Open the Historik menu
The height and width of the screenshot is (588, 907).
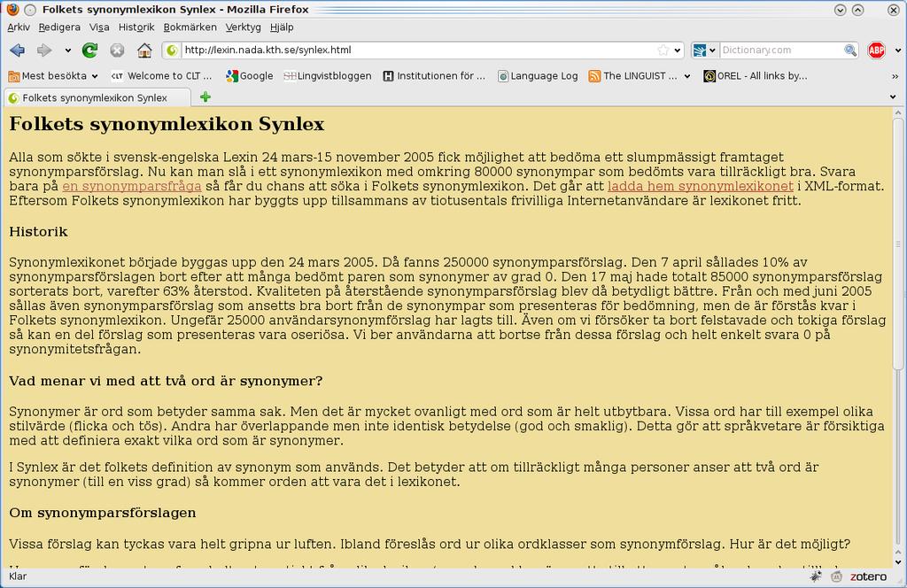coord(136,27)
